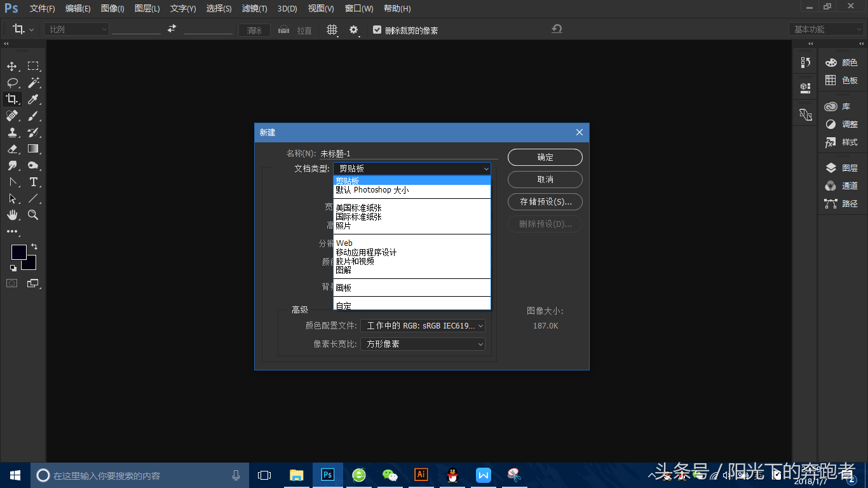Select the Path Selection arrow tool
The width and height of the screenshot is (868, 488).
click(x=12, y=198)
